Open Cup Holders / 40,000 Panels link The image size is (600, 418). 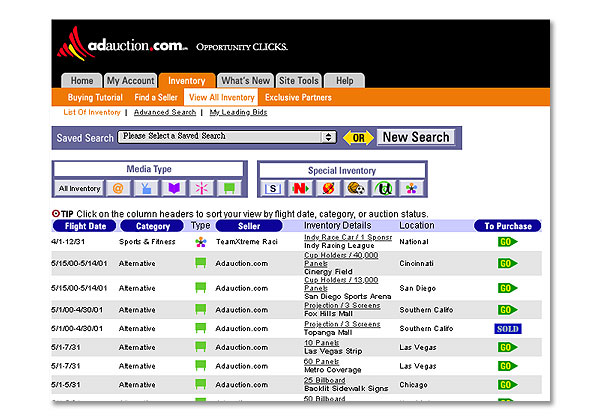[341, 259]
